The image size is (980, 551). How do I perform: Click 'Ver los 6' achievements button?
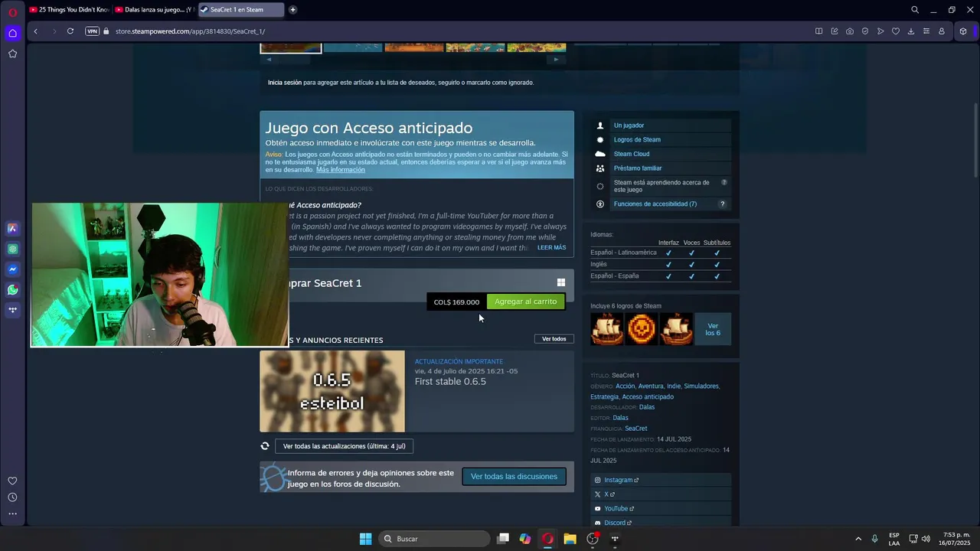tap(713, 329)
